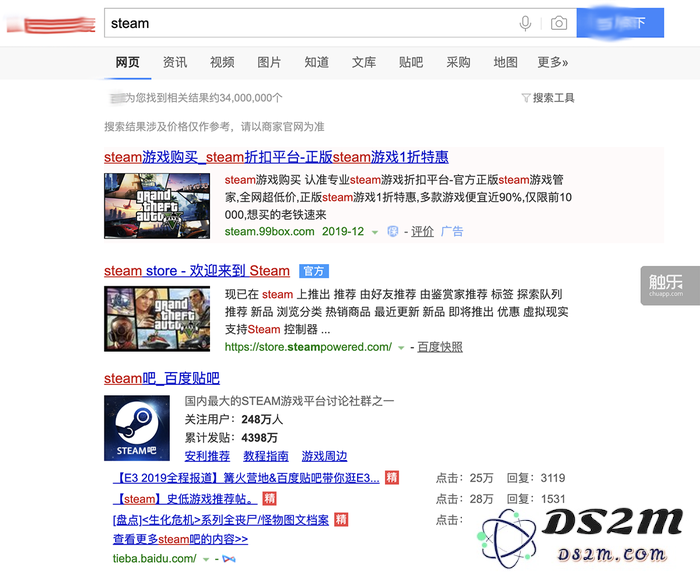This screenshot has height=572, width=700.
Task: Click result count text '34,000,000个'
Action: tap(251, 98)
